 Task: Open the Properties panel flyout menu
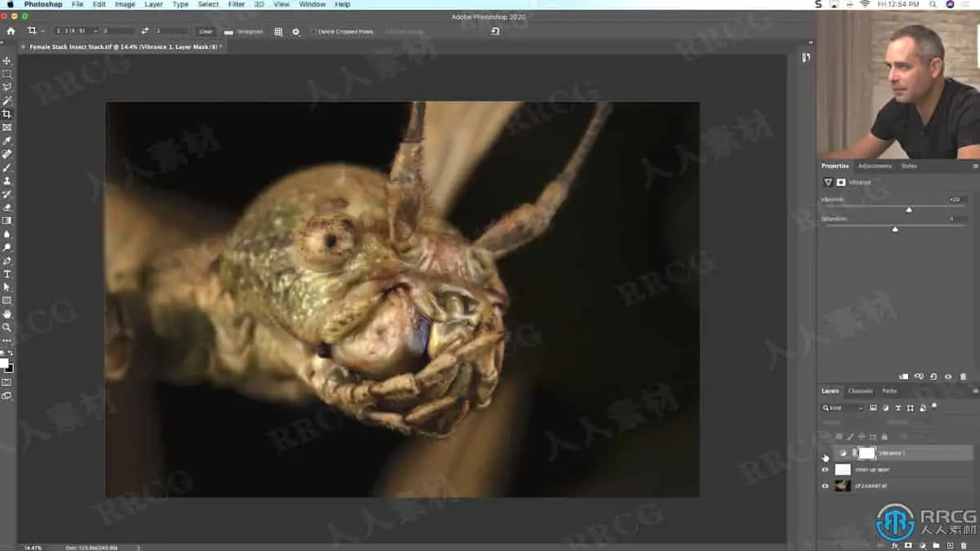coord(975,167)
